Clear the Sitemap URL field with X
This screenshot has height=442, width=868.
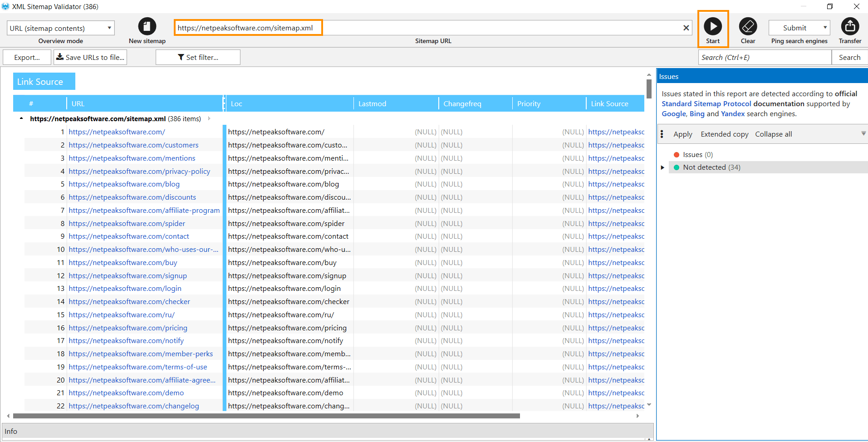click(686, 28)
